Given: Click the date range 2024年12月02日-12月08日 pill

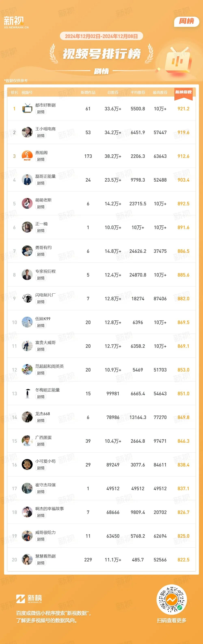Looking at the screenshot, I should (101, 36).
